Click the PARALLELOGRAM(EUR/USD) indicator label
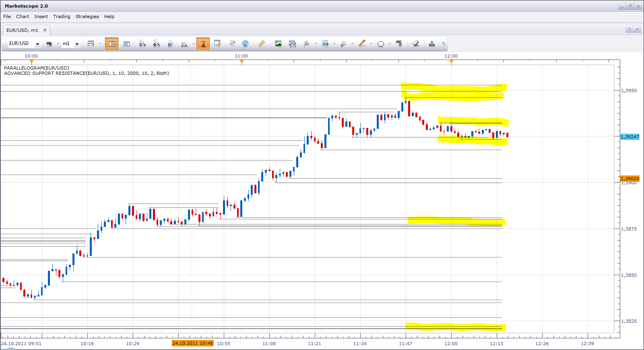 coord(37,68)
